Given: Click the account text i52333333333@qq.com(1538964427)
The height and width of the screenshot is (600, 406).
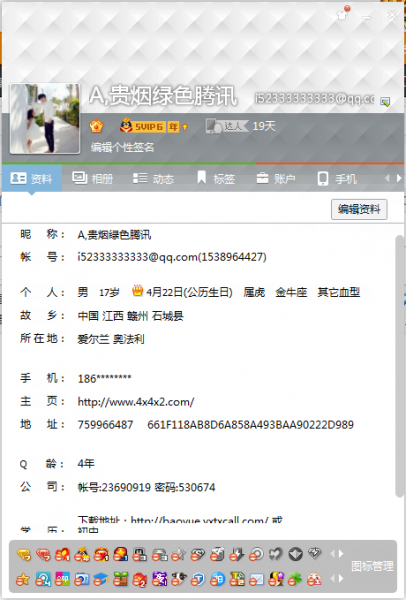Looking at the screenshot, I should [x=172, y=256].
